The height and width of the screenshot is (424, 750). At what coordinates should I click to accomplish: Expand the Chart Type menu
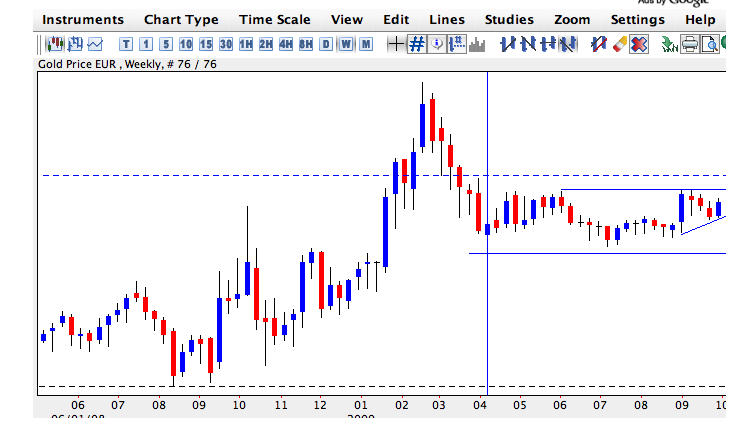[181, 20]
